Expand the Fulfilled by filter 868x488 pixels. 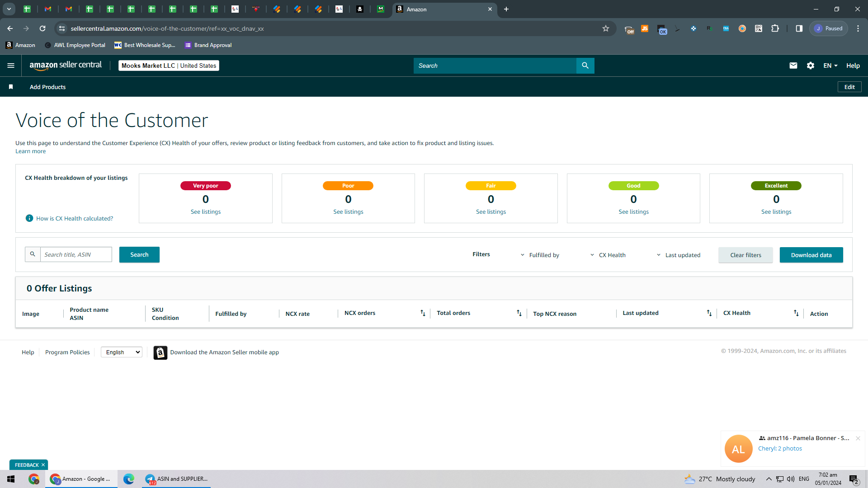point(540,255)
